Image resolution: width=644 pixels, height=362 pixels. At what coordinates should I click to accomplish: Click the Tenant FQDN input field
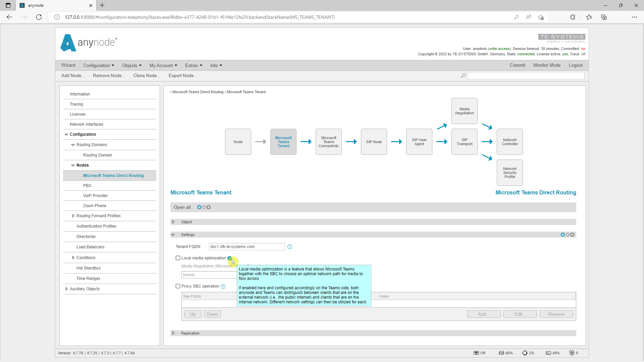(x=247, y=247)
